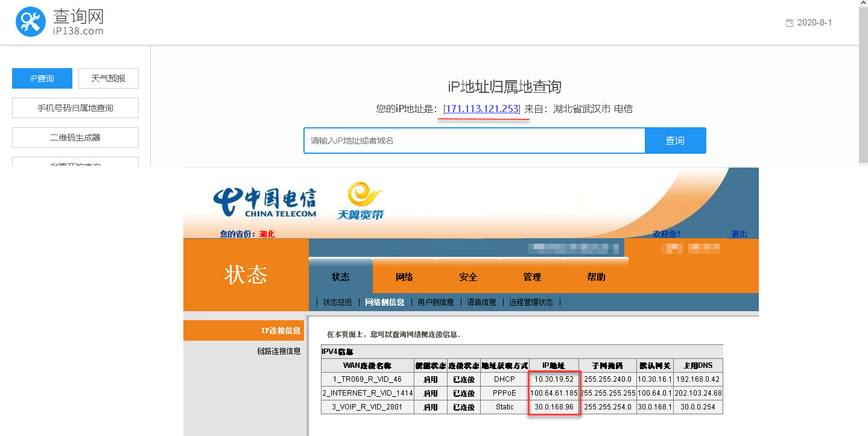Click the 欢迎您! greeting text
Viewport: 868px width, 436px height.
667,234
